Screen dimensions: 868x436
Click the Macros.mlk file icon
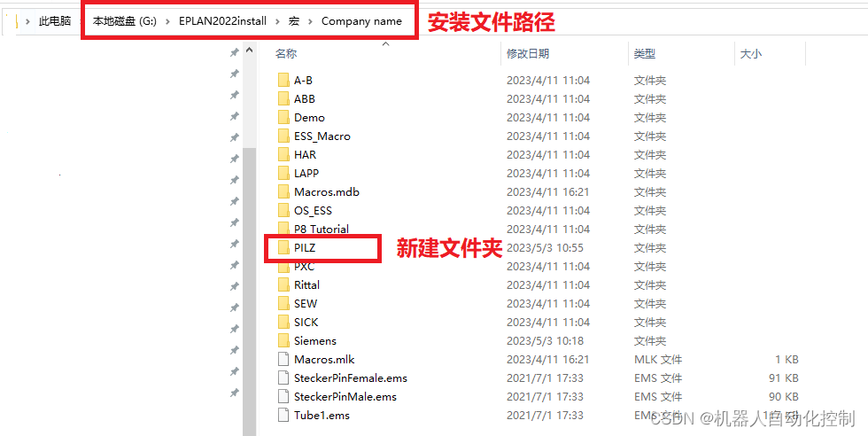point(283,360)
